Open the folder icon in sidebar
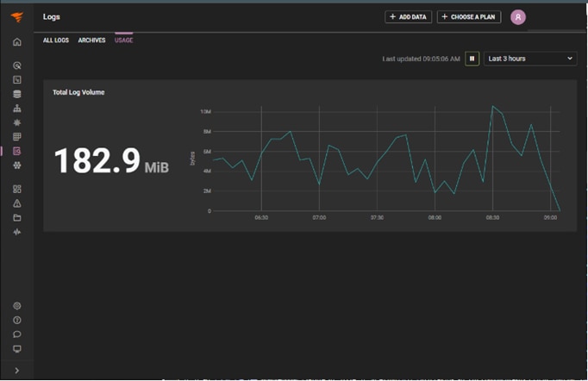The width and height of the screenshot is (588, 381). coord(16,218)
